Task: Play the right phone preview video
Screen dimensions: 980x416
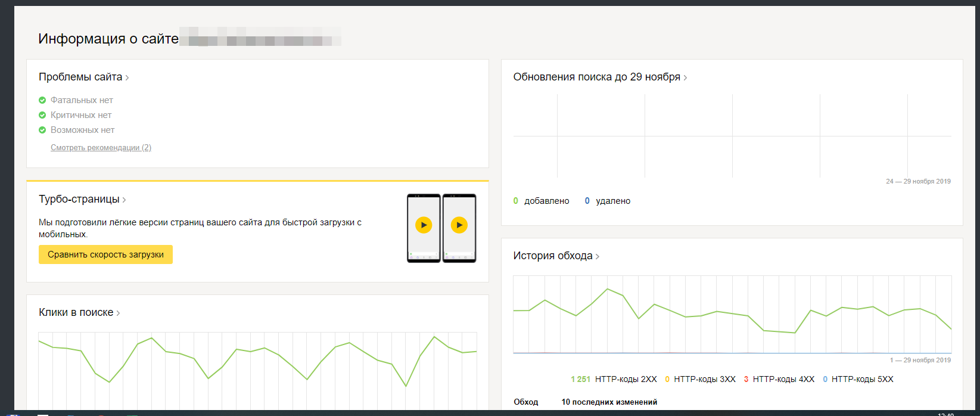Action: point(459,225)
